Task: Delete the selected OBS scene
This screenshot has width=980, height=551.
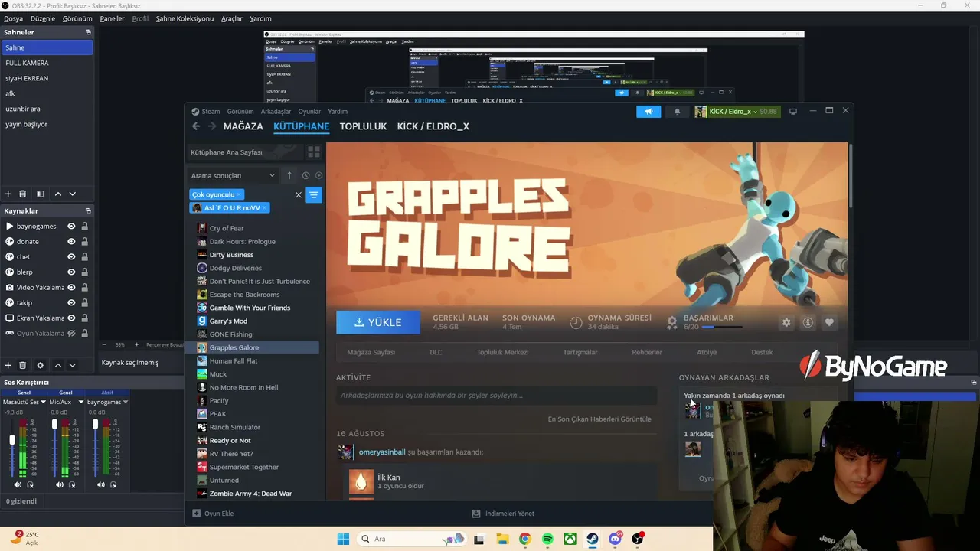Action: [x=23, y=194]
